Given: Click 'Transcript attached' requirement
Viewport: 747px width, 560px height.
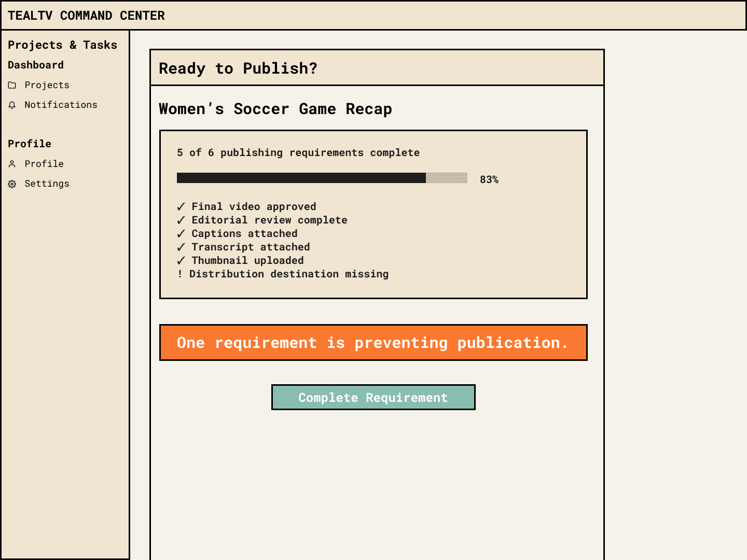Looking at the screenshot, I should [x=243, y=247].
